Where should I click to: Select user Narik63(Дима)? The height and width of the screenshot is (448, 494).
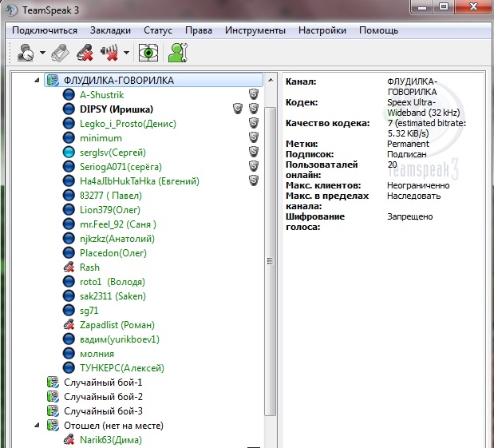tap(111, 440)
